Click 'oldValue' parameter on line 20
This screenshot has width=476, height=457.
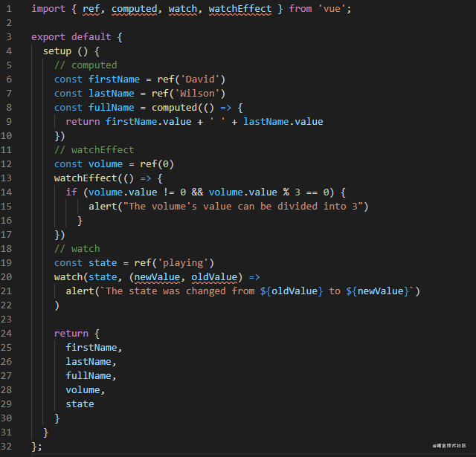pos(214,277)
